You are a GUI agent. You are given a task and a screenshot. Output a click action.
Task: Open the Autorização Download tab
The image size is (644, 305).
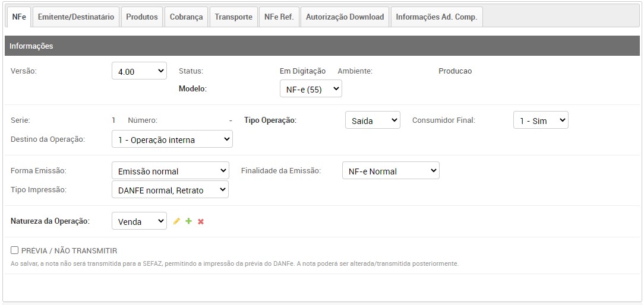click(x=345, y=17)
